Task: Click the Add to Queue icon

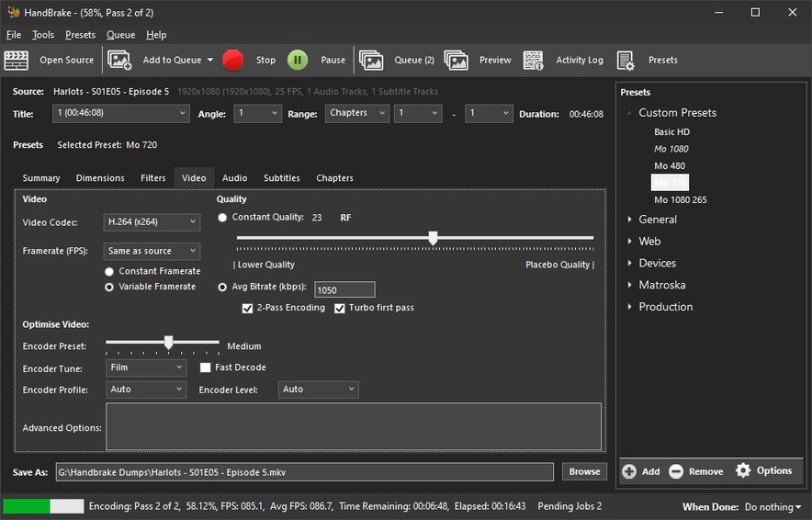Action: pyautogui.click(x=120, y=61)
